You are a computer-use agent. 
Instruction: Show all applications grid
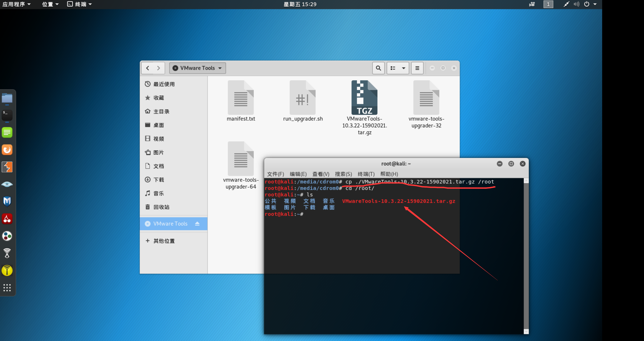point(7,287)
